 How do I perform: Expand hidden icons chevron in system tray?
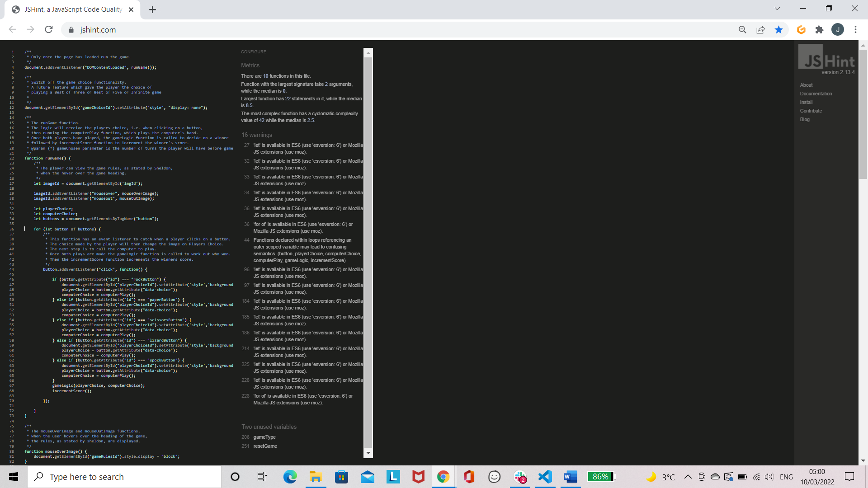click(688, 477)
